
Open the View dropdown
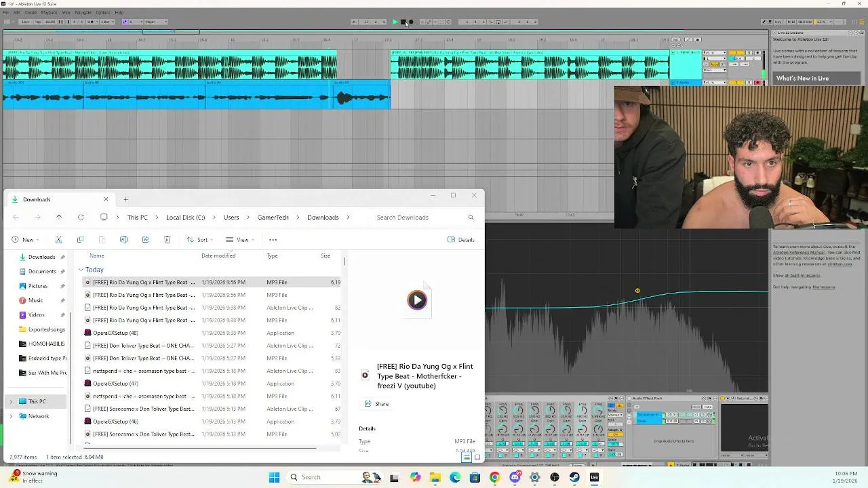tap(239, 240)
